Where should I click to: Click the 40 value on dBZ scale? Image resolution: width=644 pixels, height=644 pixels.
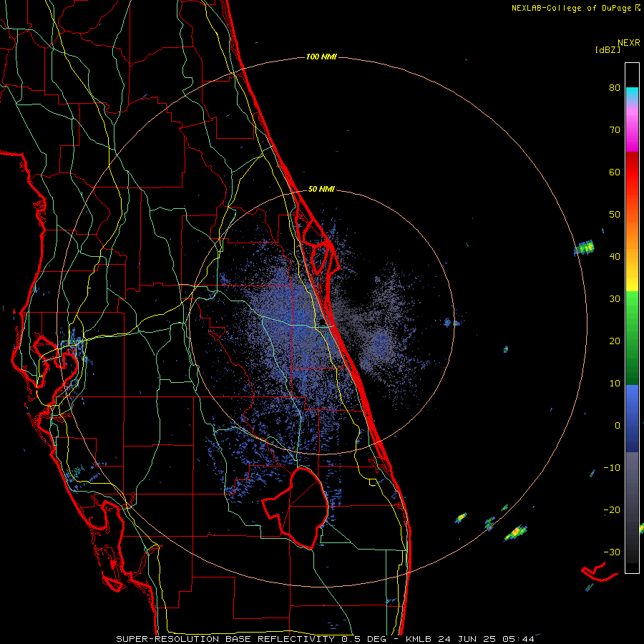[x=615, y=257]
